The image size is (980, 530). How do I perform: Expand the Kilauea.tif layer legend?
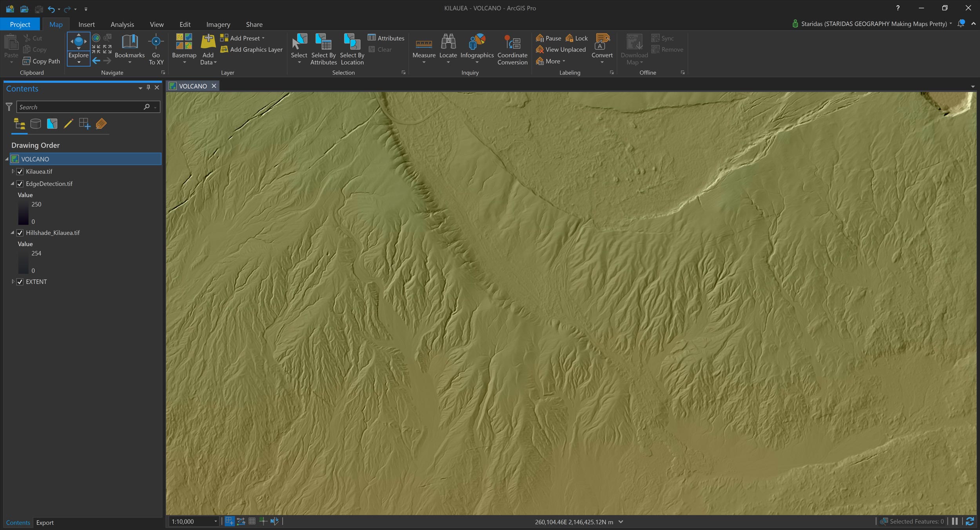(x=13, y=171)
